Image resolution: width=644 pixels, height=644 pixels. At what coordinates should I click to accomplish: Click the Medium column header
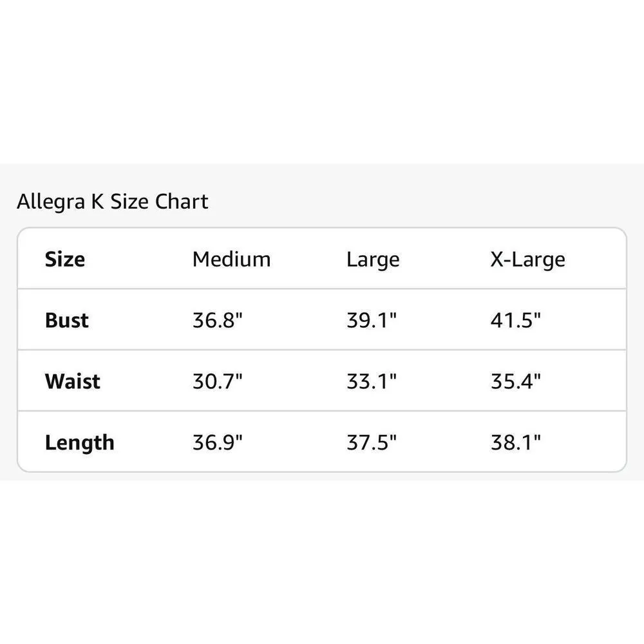[x=231, y=260]
